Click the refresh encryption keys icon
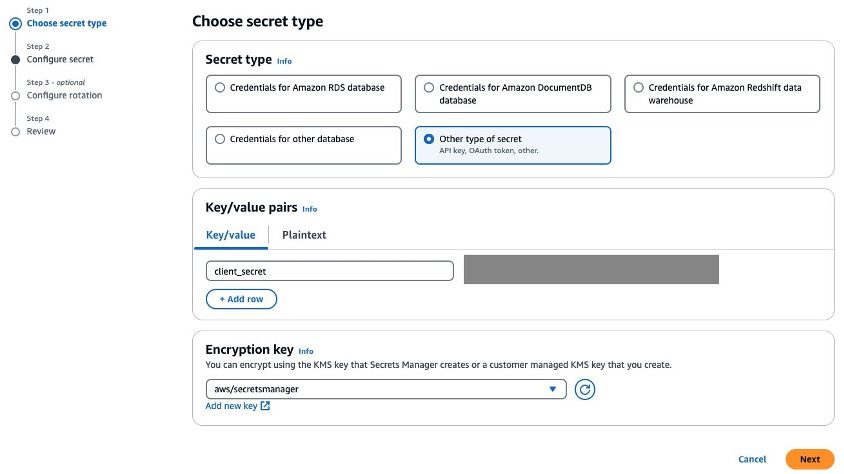The image size is (844, 474). click(x=585, y=389)
